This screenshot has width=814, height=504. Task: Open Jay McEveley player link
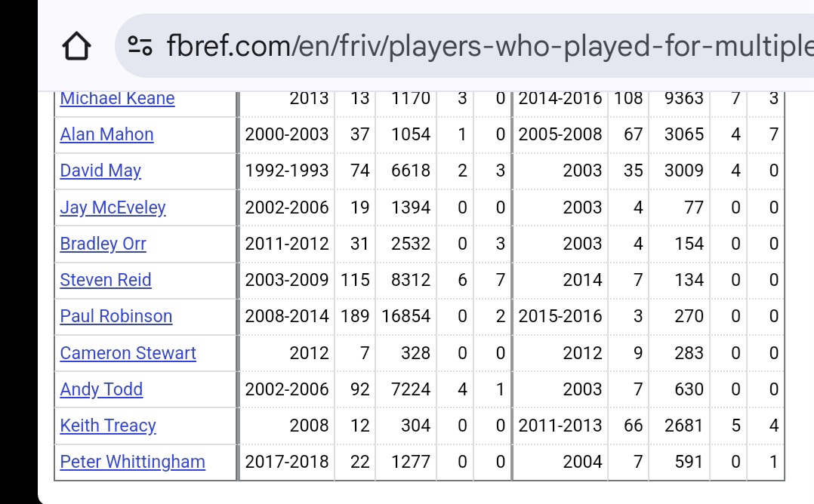(113, 207)
